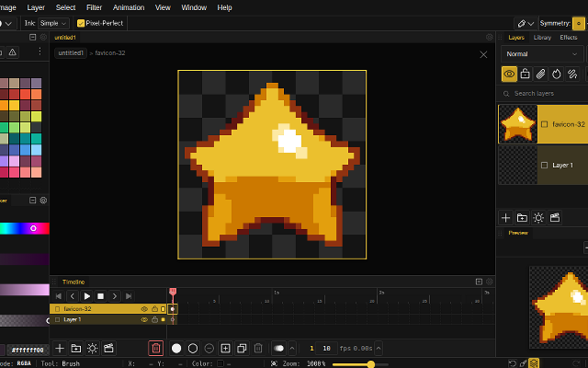Image resolution: width=588 pixels, height=368 pixels.
Task: Open the Help menu
Action: pyautogui.click(x=224, y=7)
